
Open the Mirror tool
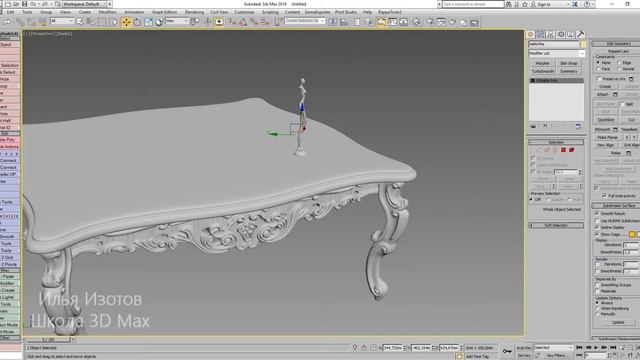point(333,22)
